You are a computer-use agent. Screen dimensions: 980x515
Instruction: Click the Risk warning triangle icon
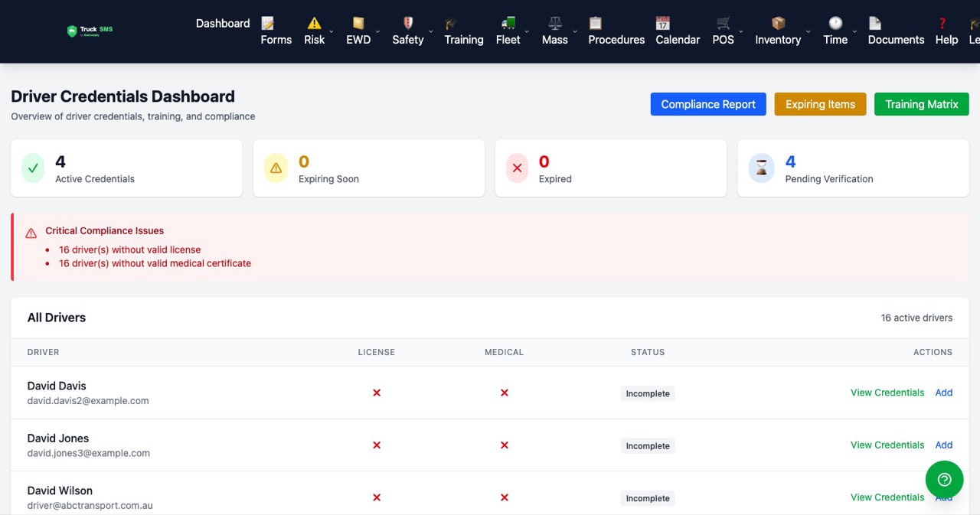[x=315, y=23]
